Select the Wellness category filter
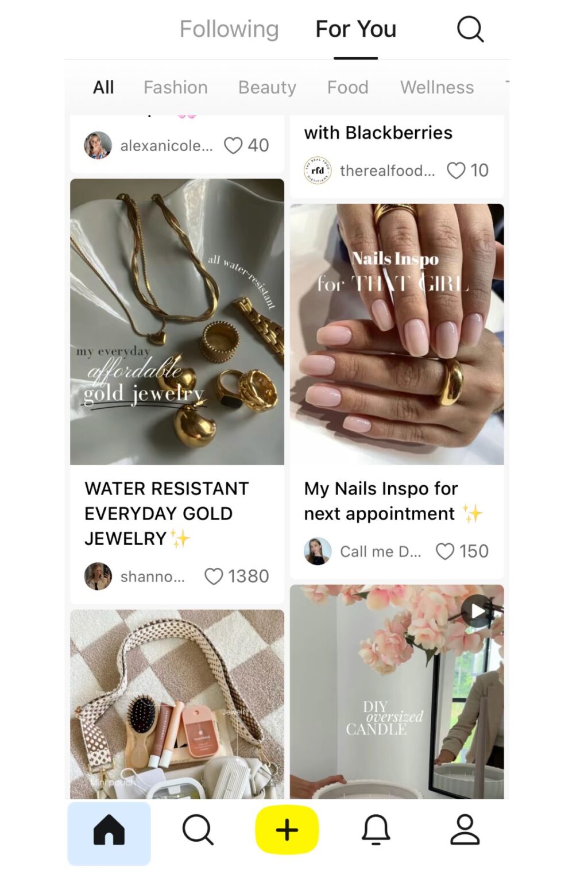This screenshot has height=882, width=588. [437, 87]
